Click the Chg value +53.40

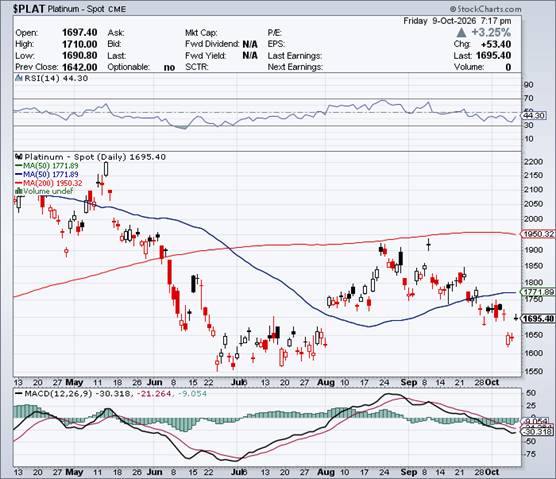[x=496, y=44]
